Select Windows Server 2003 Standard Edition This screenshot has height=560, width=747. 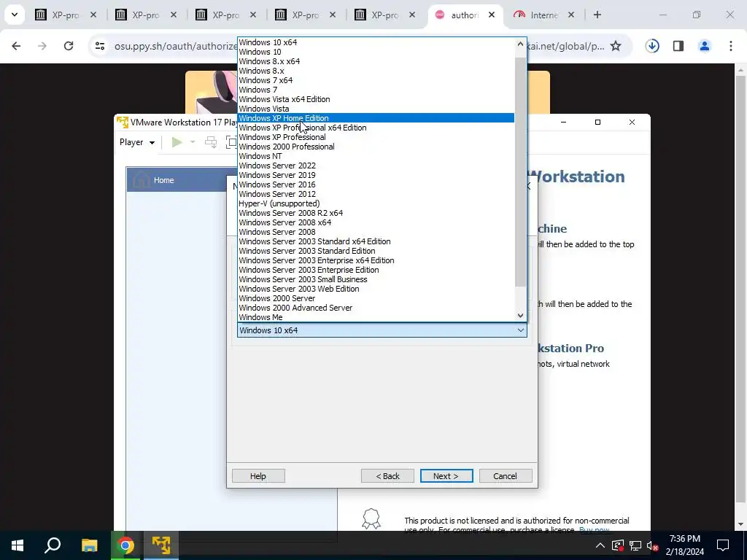click(376, 251)
